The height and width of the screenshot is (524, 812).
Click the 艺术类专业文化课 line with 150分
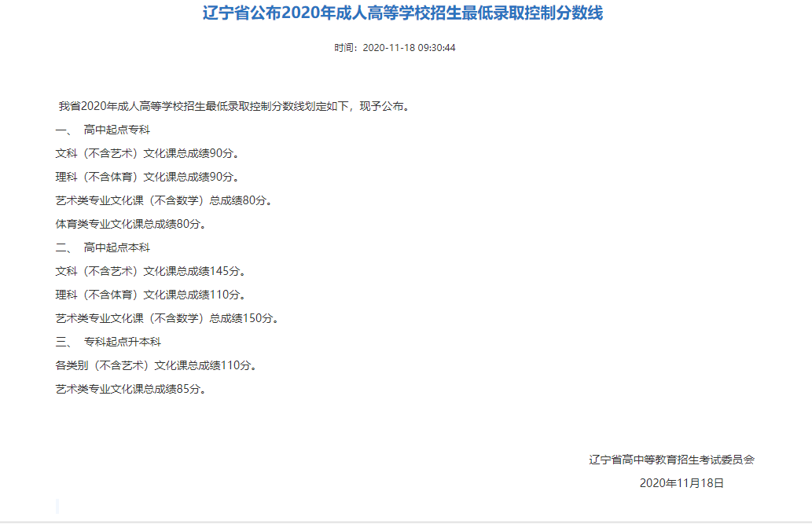pos(167,318)
